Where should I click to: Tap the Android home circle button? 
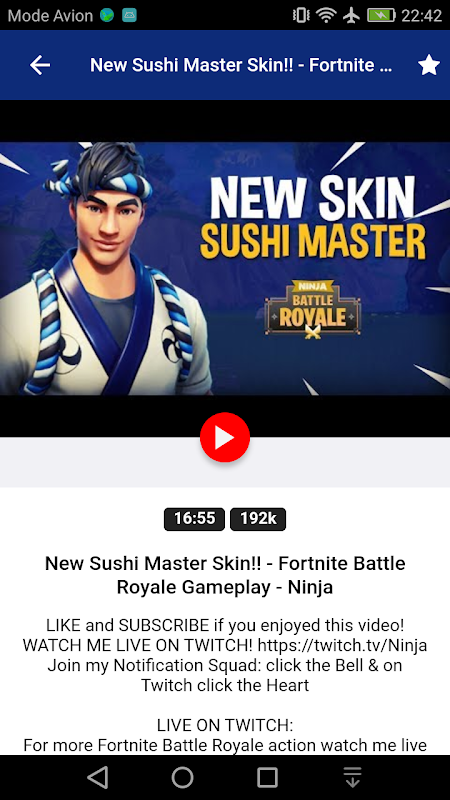coord(182,778)
